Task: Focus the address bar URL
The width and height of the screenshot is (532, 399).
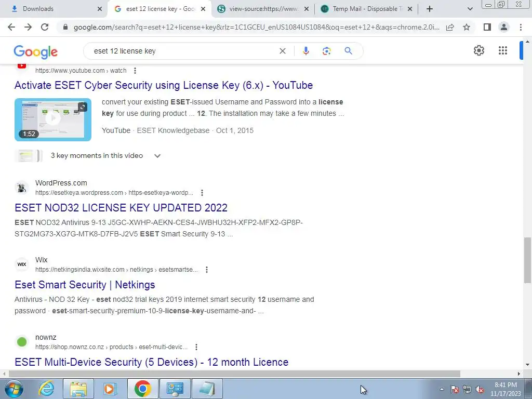Action: tap(256, 27)
